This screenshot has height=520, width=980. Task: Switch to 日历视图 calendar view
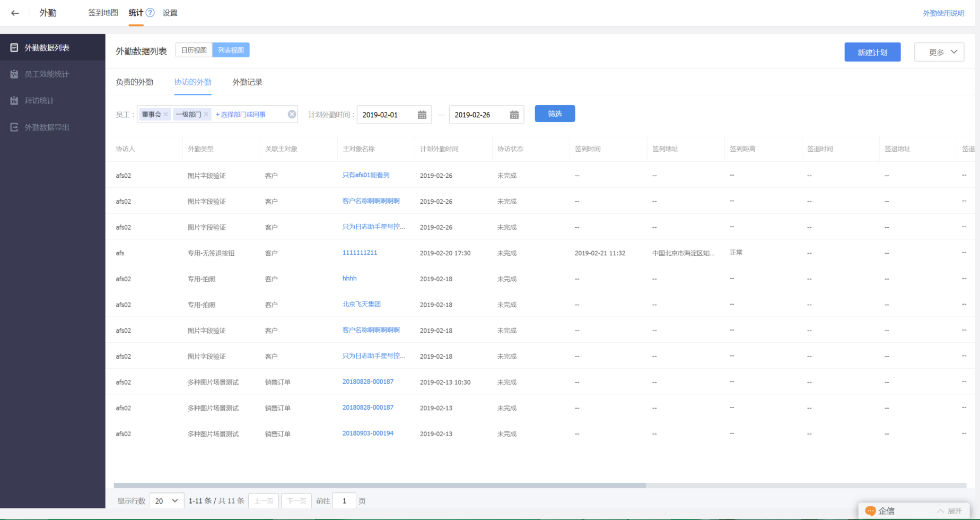[x=194, y=50]
